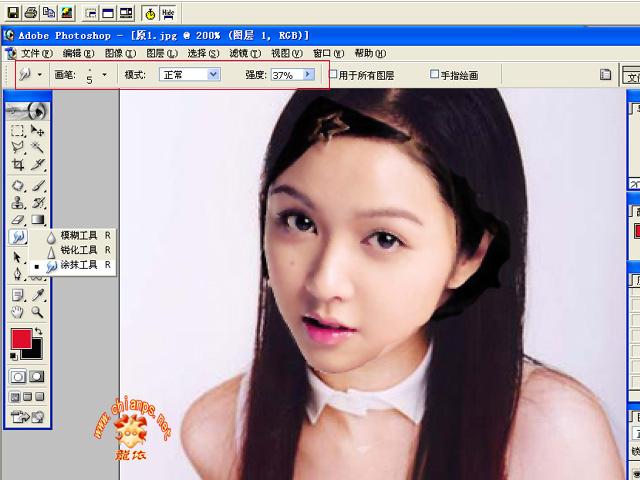This screenshot has width=640, height=480.
Task: Open the 画笔 brush preset picker arrow
Action: pos(104,75)
